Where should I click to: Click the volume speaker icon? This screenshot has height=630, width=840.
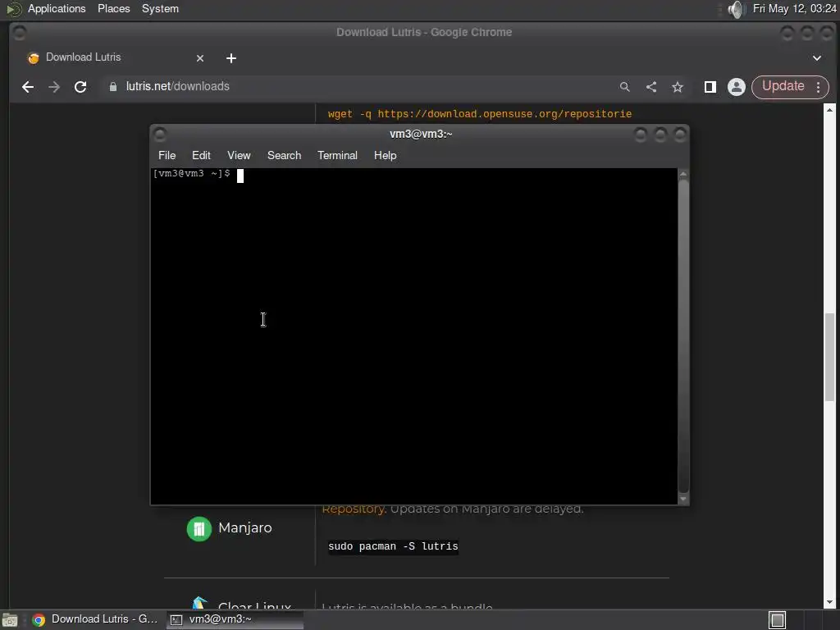[x=737, y=9]
